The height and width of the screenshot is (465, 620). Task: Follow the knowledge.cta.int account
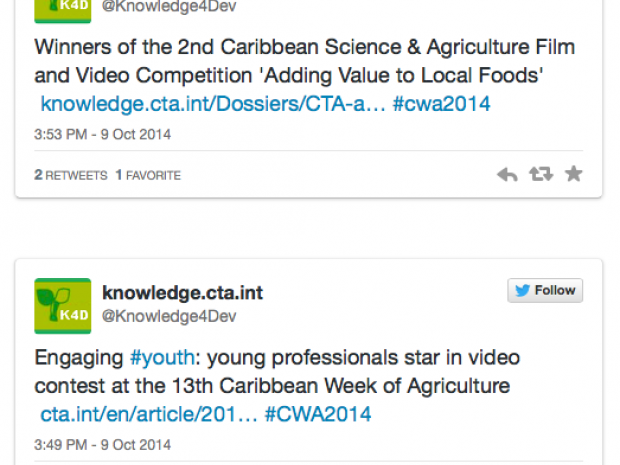[544, 290]
